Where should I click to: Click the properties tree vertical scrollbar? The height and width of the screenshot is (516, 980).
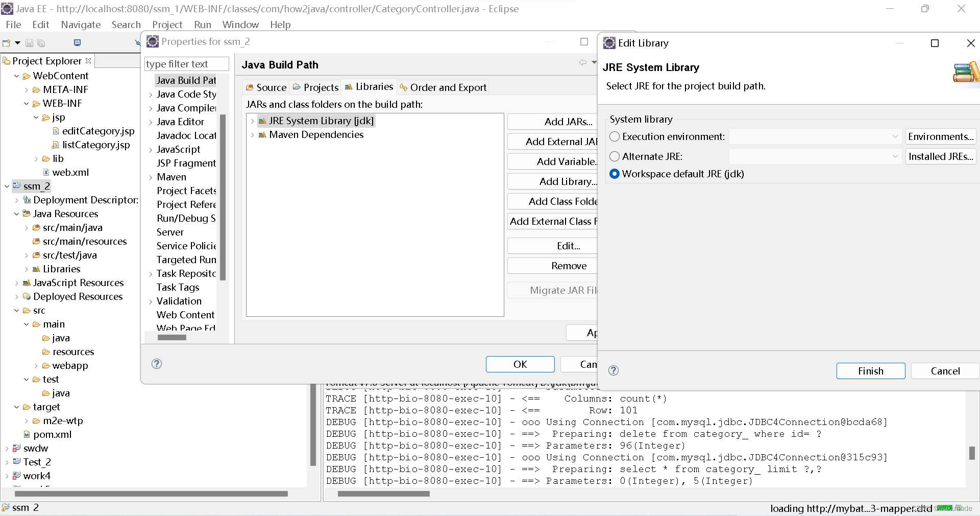click(223, 198)
